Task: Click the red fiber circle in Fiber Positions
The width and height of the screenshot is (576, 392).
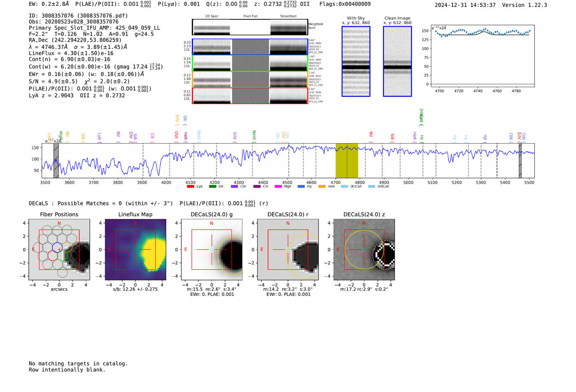Action: click(x=53, y=256)
